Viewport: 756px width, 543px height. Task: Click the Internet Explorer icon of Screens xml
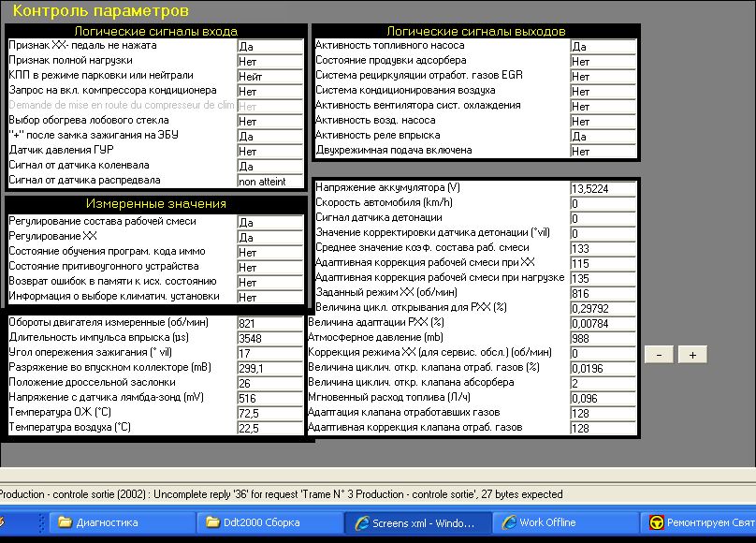pos(361,522)
